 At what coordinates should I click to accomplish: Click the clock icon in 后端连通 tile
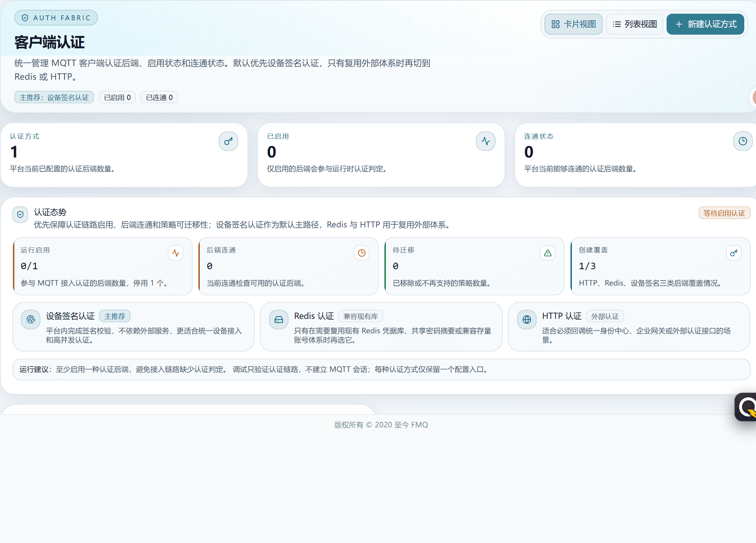point(362,253)
